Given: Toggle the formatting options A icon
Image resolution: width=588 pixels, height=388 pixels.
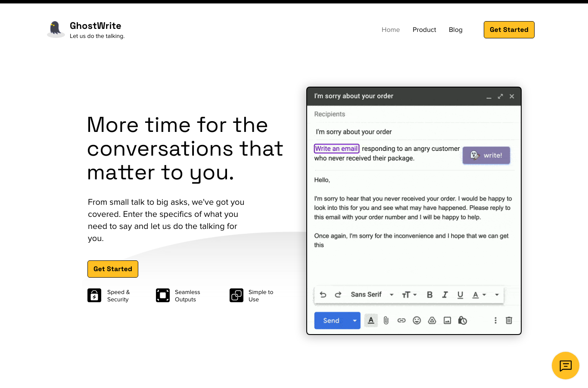Looking at the screenshot, I should pos(371,320).
